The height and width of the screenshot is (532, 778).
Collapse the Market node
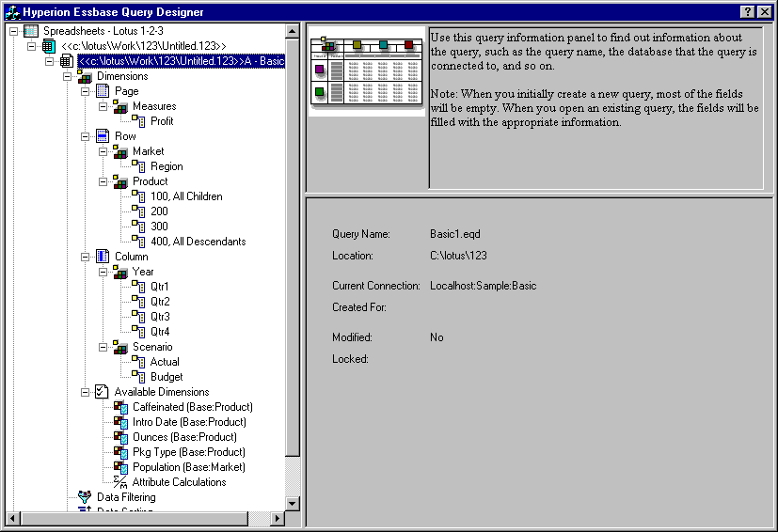pos(103,151)
